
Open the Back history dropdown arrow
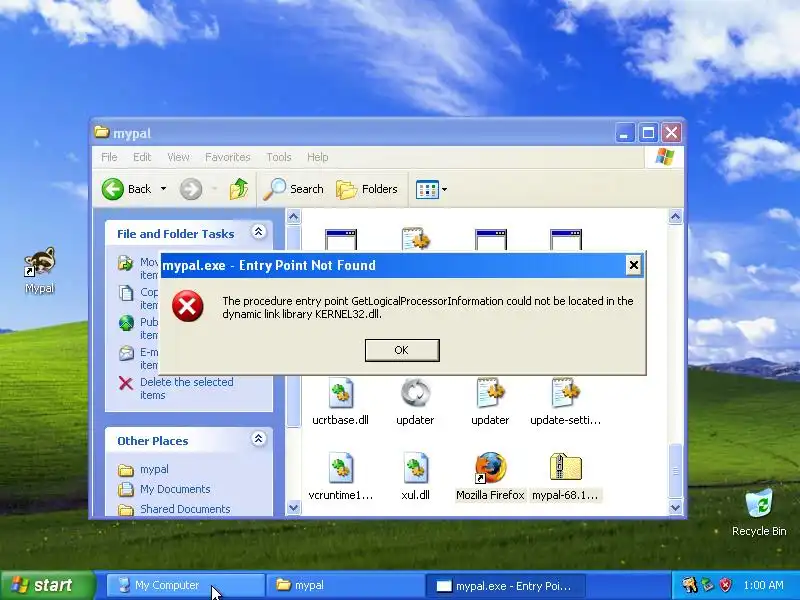(163, 189)
